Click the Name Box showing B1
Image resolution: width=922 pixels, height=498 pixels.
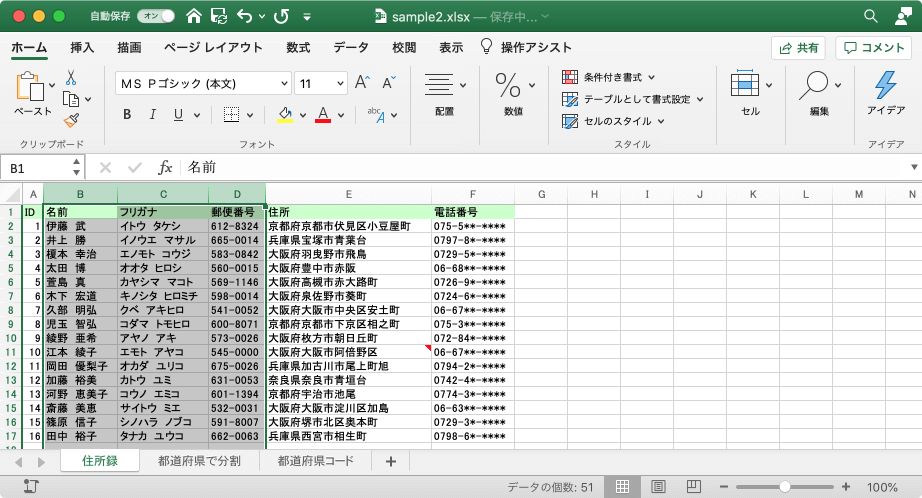click(36, 168)
